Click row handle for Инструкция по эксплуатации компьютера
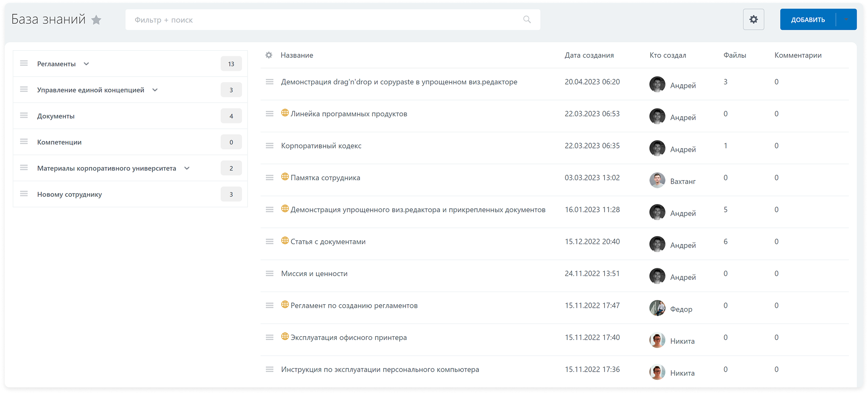The image size is (868, 394). point(269,369)
